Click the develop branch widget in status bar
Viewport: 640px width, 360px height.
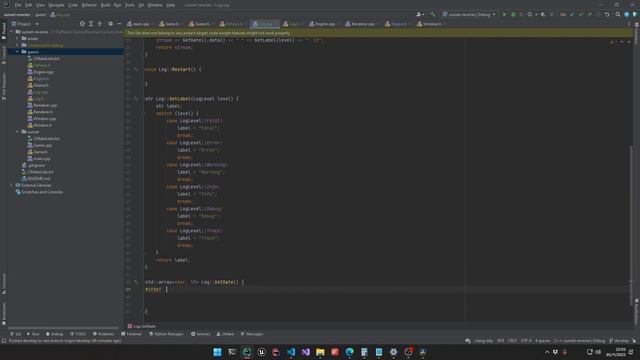coord(620,341)
